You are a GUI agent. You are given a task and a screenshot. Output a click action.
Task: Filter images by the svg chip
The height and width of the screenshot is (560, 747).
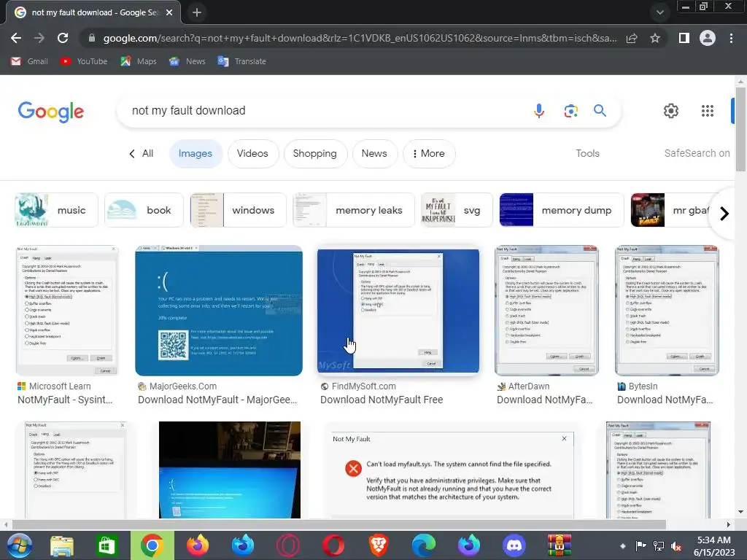pyautogui.click(x=457, y=210)
